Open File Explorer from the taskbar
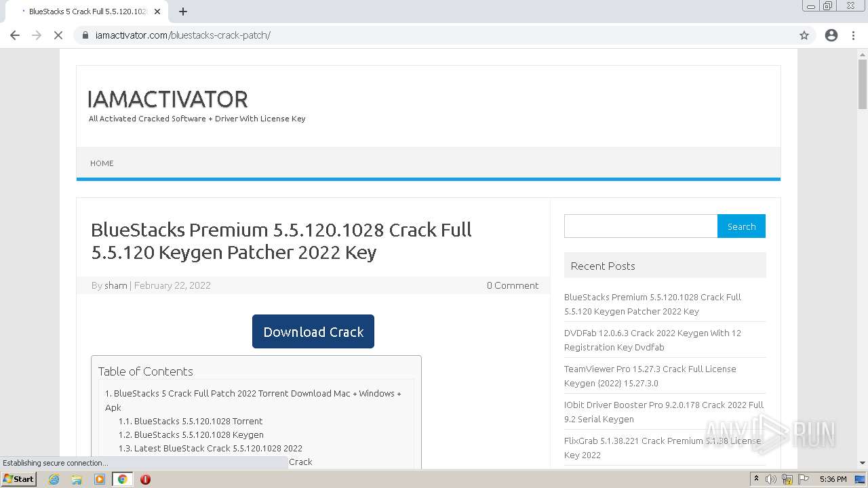Screen dimensions: 868x488 77,479
